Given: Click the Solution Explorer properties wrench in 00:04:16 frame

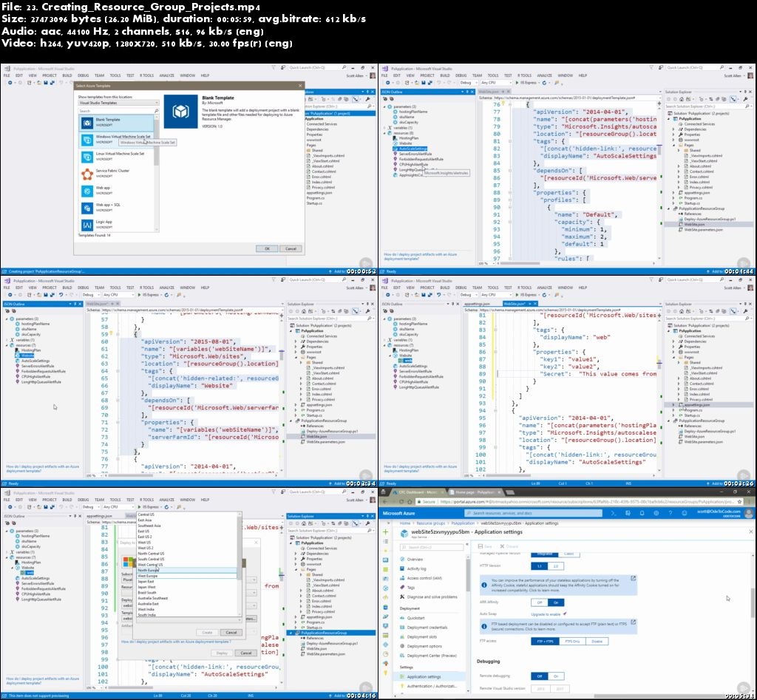Looking at the screenshot, I should coord(368,523).
